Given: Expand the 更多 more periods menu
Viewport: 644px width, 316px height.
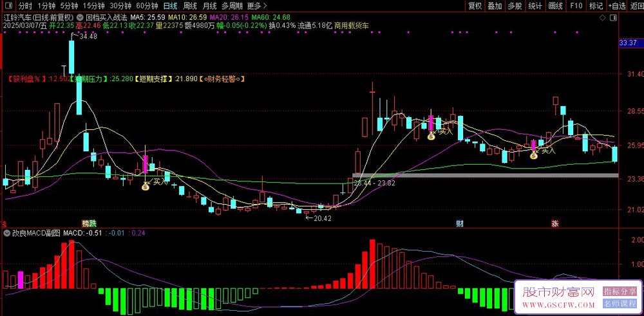Looking at the screenshot, I should 258,6.
